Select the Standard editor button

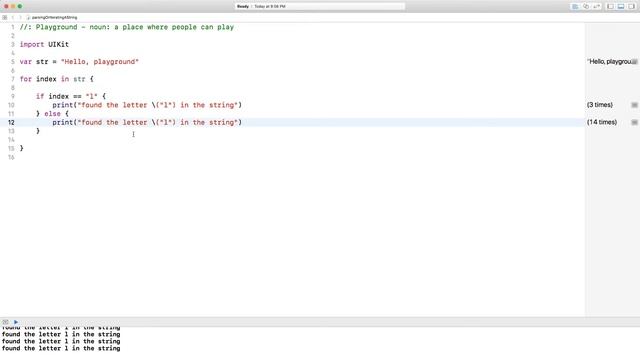pos(575,7)
